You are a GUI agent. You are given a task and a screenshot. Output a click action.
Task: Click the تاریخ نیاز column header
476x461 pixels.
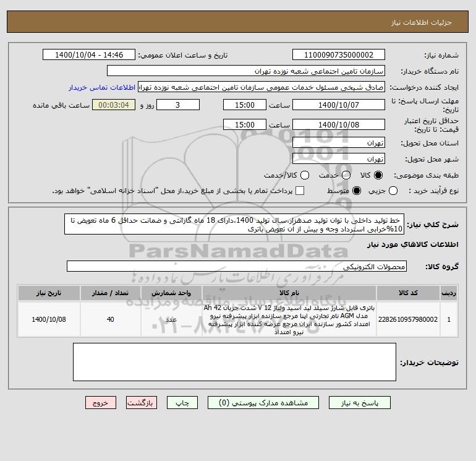tap(49, 293)
